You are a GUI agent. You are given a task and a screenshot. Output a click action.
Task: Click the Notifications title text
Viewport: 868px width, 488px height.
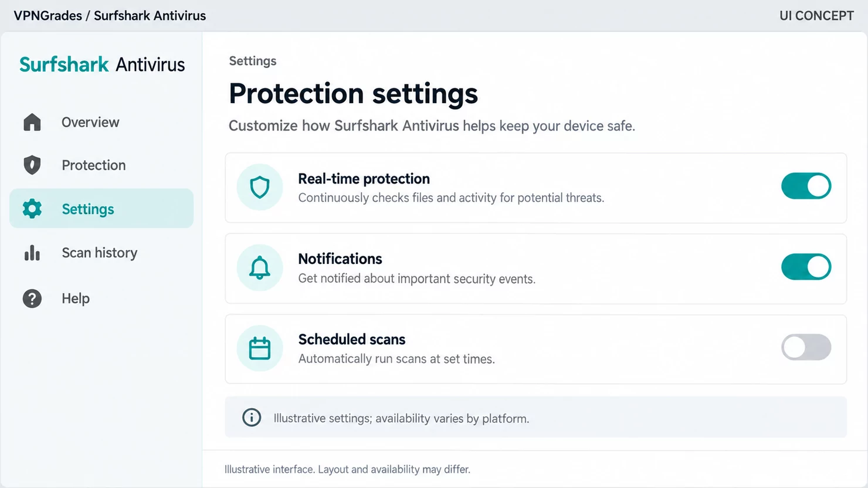340,259
